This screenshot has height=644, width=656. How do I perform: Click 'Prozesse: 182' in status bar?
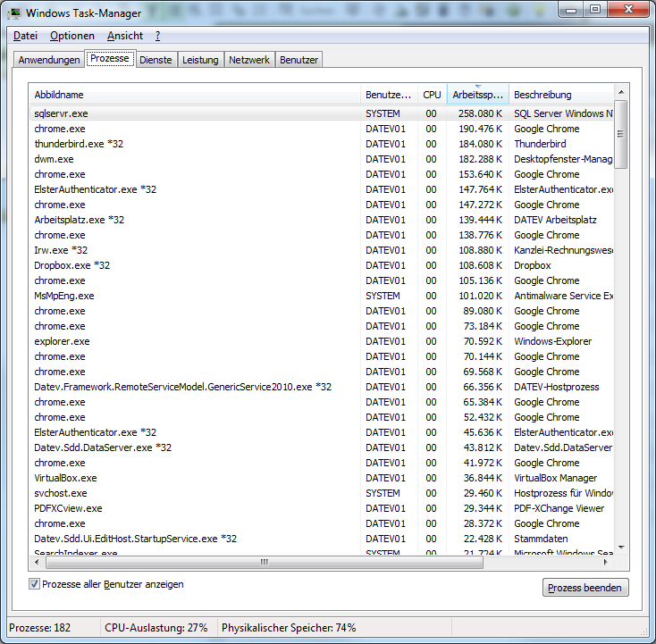pyautogui.click(x=39, y=628)
